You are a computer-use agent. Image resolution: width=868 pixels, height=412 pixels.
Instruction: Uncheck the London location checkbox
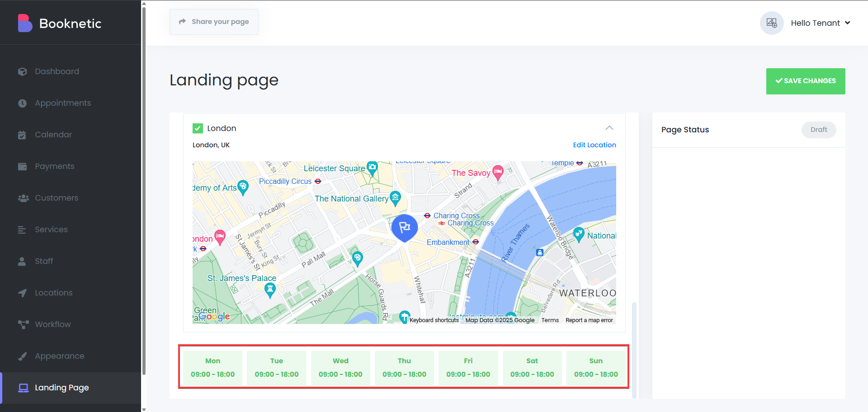click(x=198, y=128)
